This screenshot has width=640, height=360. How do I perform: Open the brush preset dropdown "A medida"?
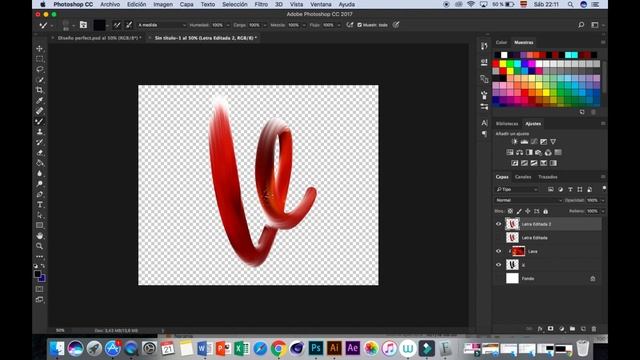point(162,25)
